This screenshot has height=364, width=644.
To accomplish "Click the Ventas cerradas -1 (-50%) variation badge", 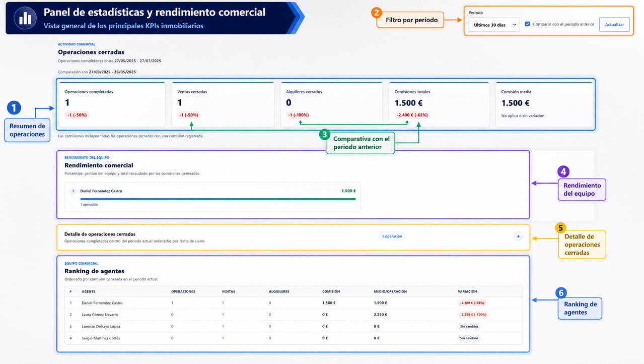I will click(189, 115).
